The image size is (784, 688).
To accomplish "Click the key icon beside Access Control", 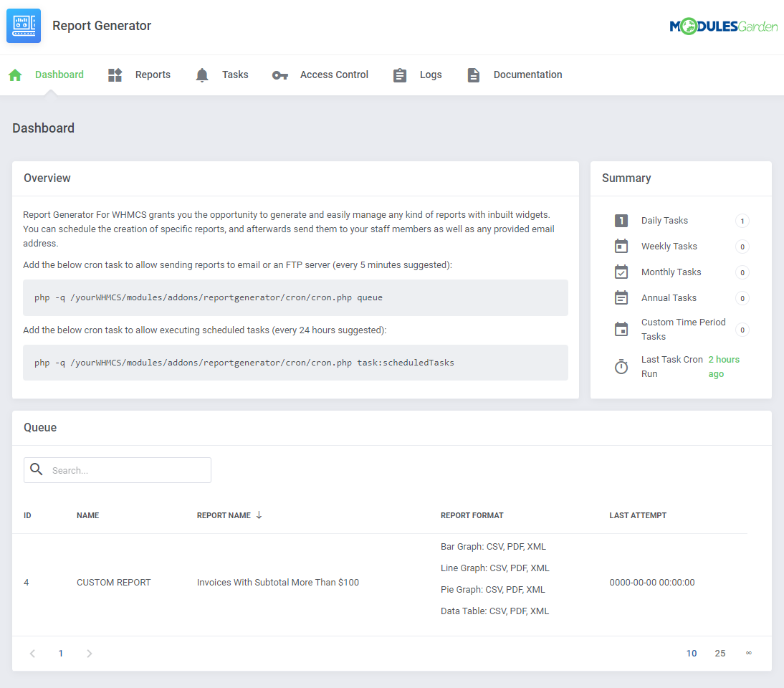I will click(x=280, y=75).
